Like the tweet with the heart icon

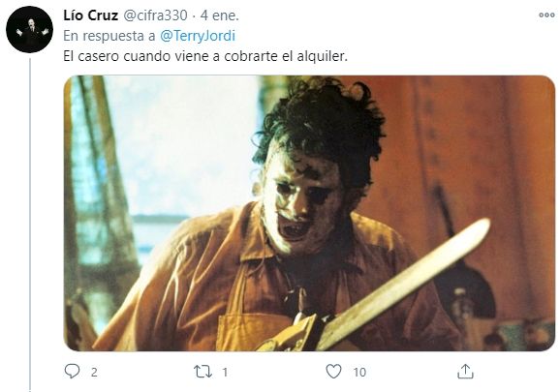point(333,372)
